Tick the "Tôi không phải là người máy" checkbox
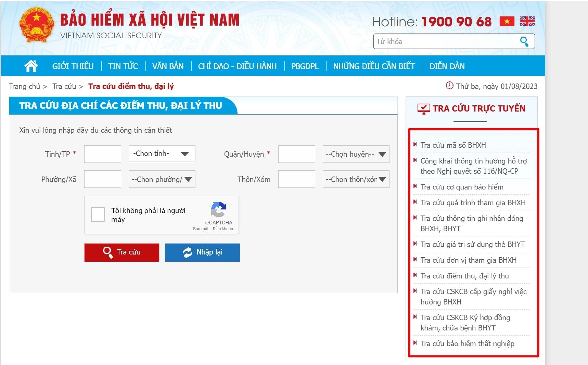This screenshot has height=365, width=588. [x=98, y=214]
